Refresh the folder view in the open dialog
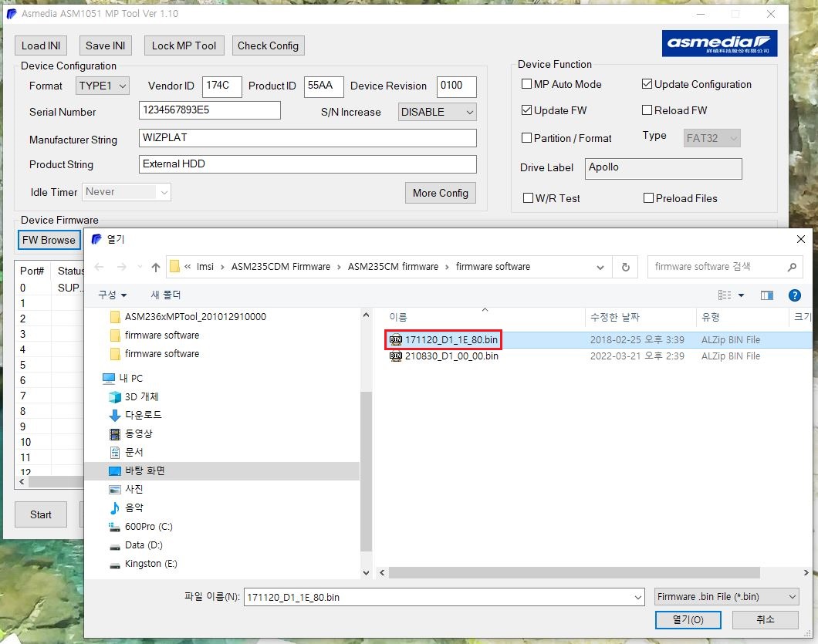The image size is (818, 644). 626,267
